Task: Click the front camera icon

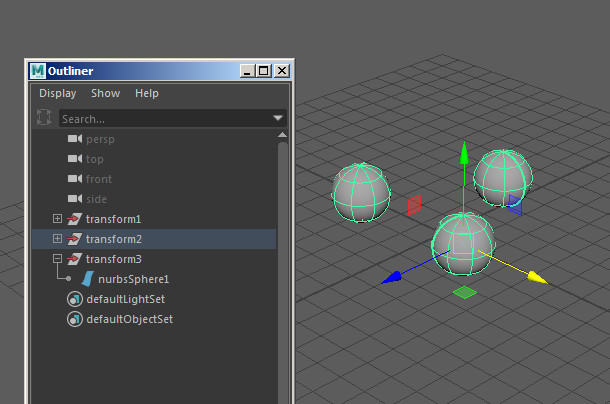Action: [75, 178]
